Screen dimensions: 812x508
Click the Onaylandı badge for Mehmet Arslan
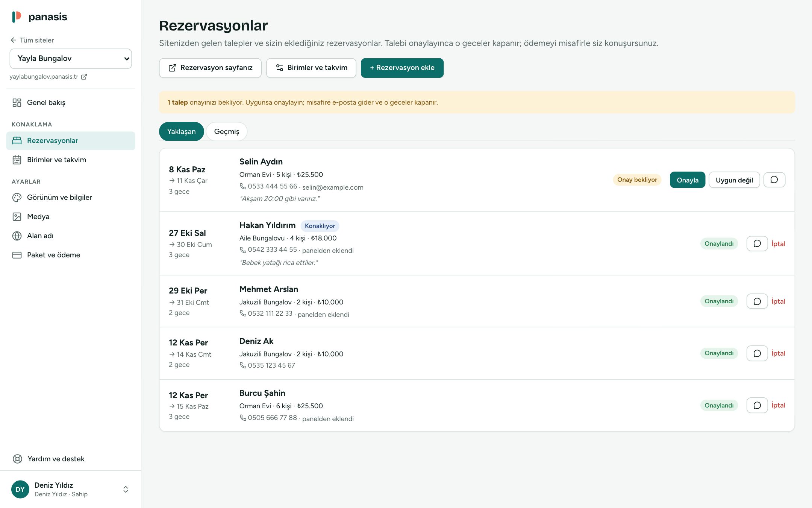click(719, 301)
